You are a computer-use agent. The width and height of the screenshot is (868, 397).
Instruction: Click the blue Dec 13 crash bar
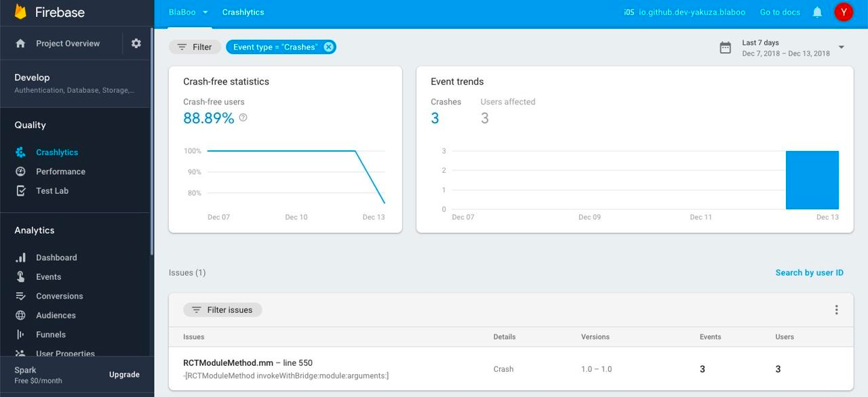pyautogui.click(x=812, y=180)
